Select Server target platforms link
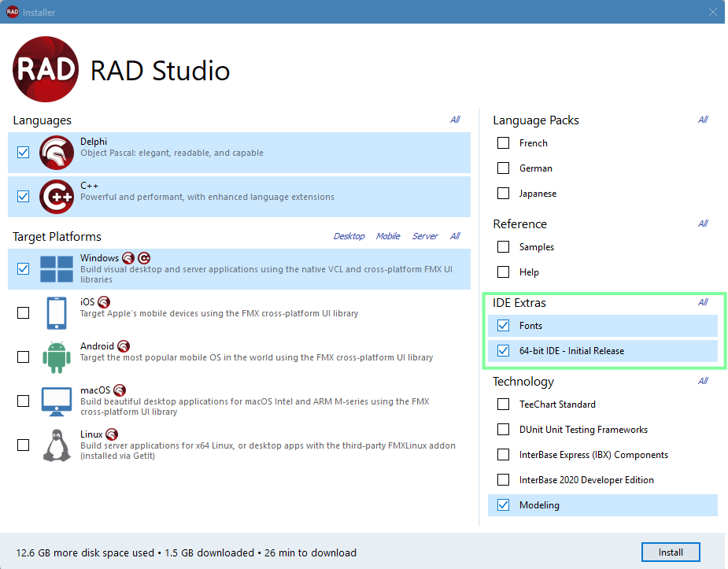This screenshot has height=569, width=728. click(425, 236)
